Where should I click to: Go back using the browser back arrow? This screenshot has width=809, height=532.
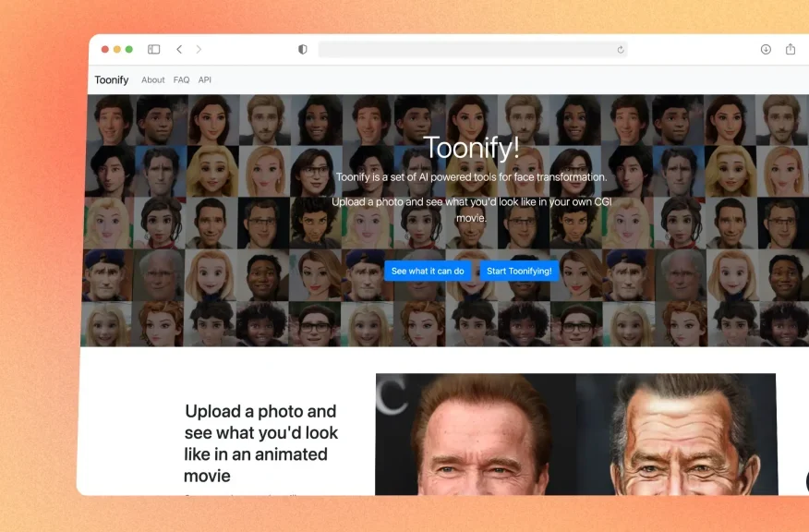tap(179, 50)
